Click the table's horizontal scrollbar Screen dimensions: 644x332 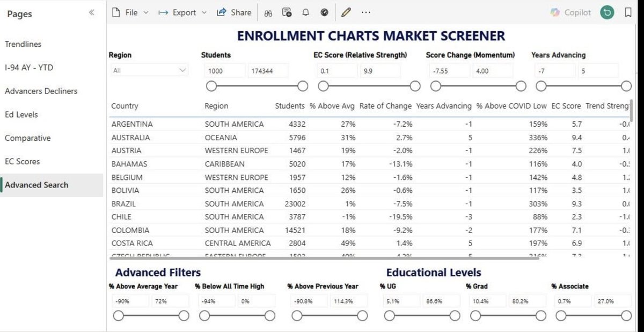click(x=324, y=258)
